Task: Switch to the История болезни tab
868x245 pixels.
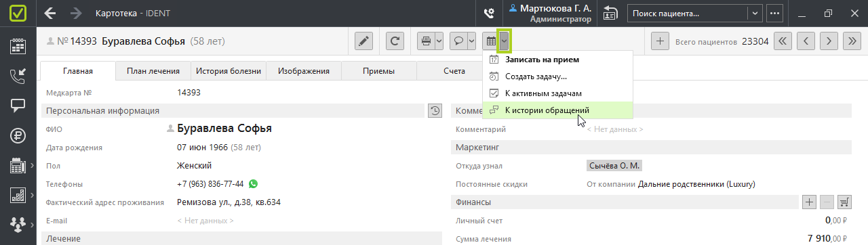Action: coord(229,71)
